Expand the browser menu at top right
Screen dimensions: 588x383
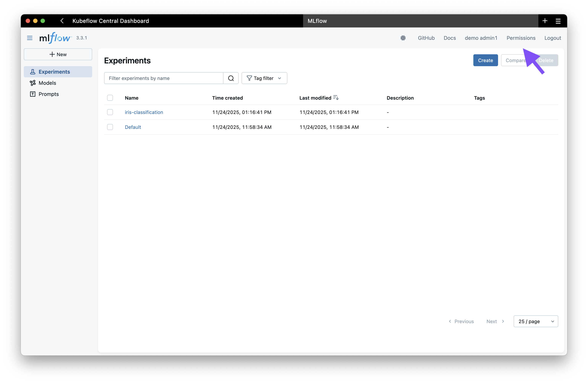pyautogui.click(x=558, y=21)
